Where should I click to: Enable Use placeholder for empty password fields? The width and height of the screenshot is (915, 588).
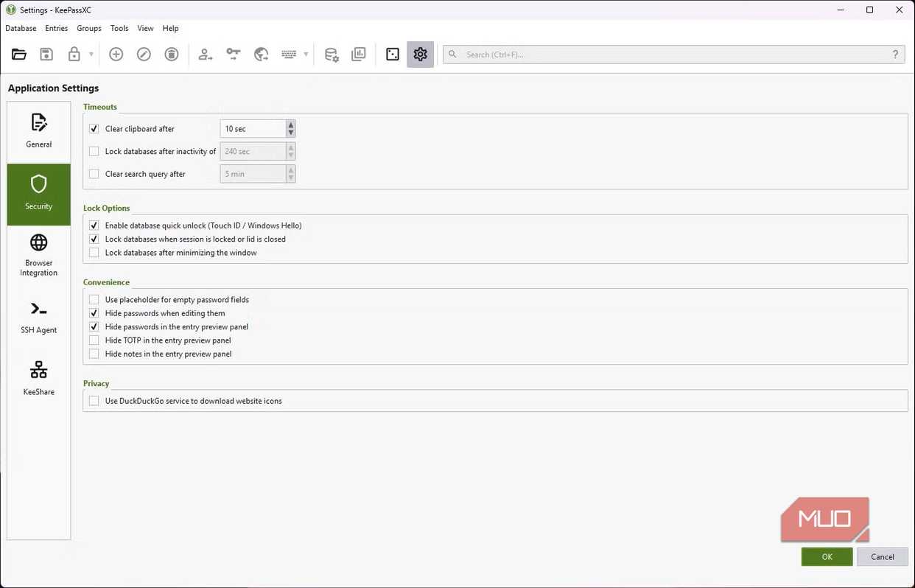click(x=94, y=300)
